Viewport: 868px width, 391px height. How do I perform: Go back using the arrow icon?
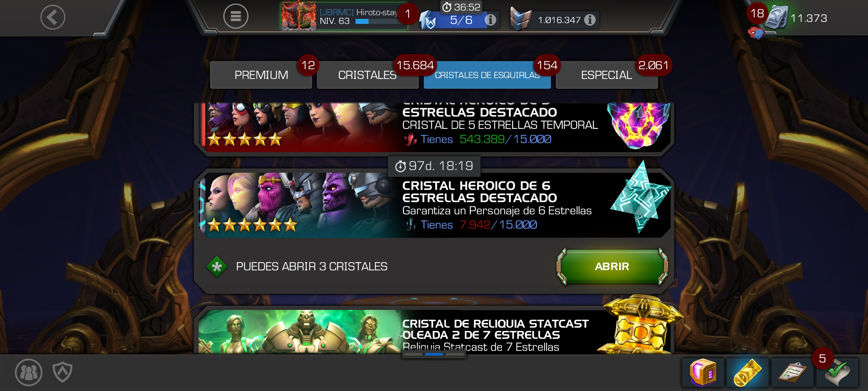click(x=53, y=17)
